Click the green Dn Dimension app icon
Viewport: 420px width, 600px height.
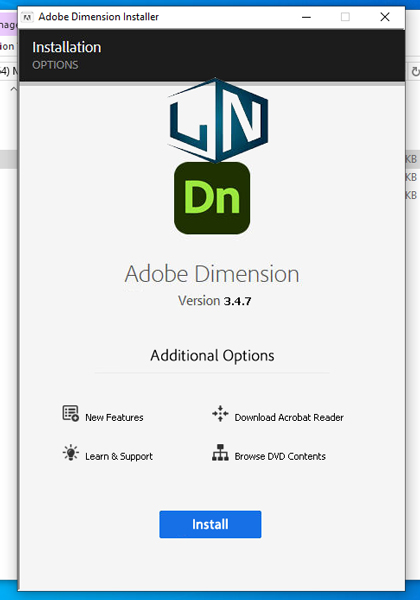pyautogui.click(x=212, y=198)
